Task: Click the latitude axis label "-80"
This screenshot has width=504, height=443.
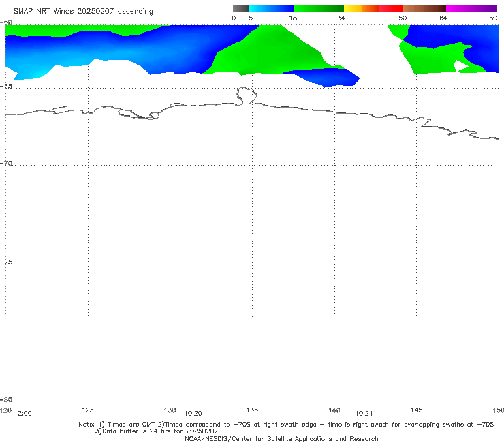Action: (x=6, y=399)
